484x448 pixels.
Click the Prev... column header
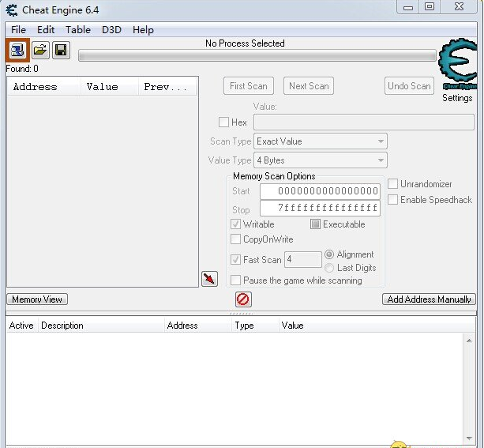167,86
